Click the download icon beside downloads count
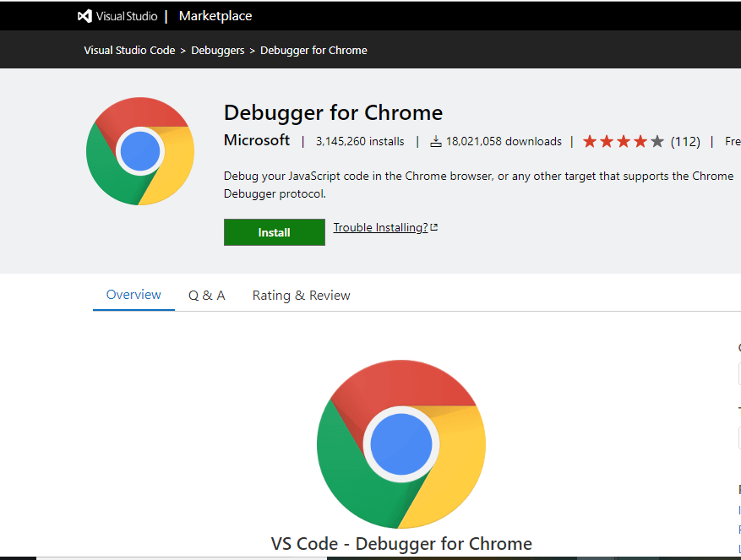Screen dimensions: 741x560 (x=436, y=141)
